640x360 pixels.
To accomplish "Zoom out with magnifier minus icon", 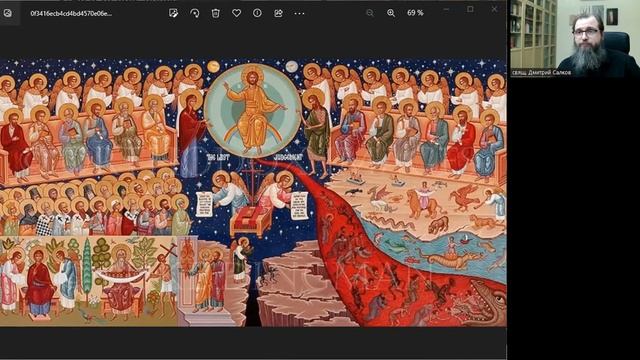I will click(x=370, y=13).
